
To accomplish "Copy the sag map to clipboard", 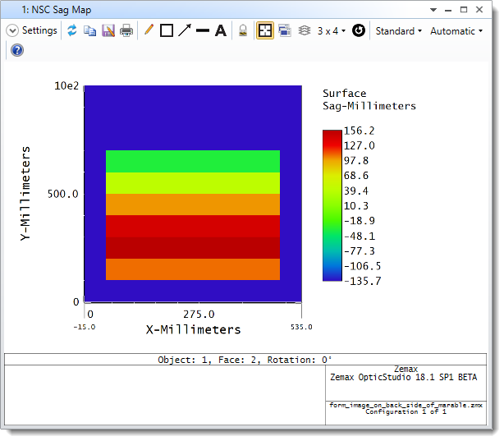I will click(89, 30).
